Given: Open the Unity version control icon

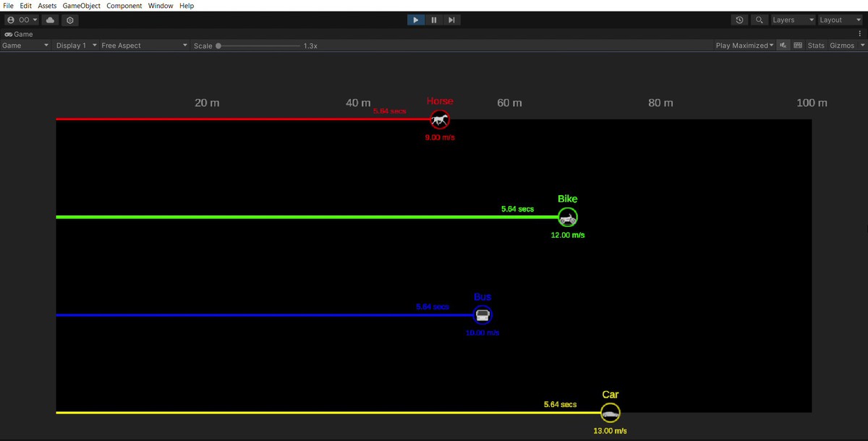Looking at the screenshot, I should (70, 20).
